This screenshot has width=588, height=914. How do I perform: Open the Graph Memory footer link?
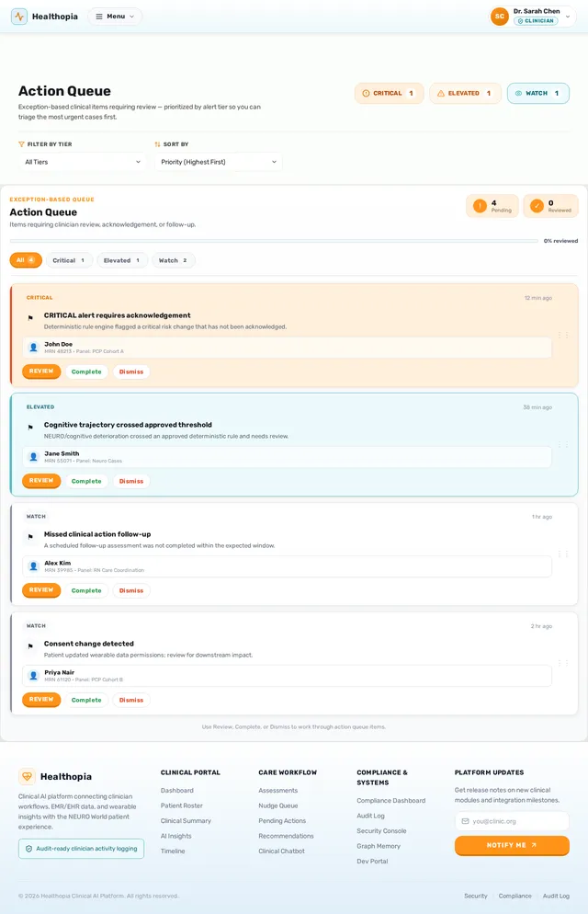[x=379, y=846]
